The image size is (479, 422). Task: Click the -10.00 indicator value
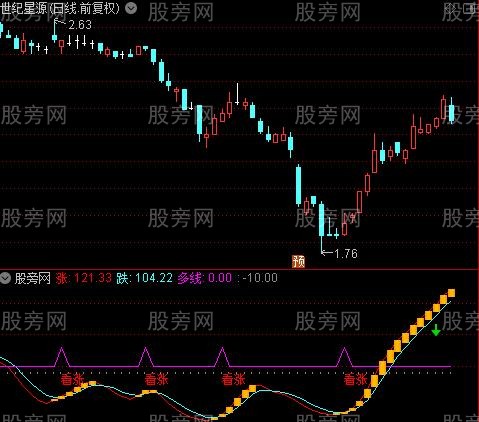click(x=260, y=278)
